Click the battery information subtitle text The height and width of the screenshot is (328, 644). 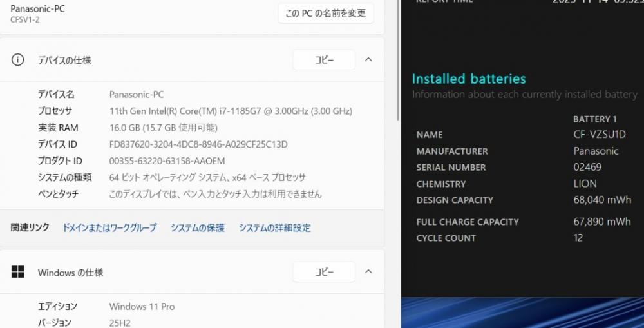click(x=524, y=94)
